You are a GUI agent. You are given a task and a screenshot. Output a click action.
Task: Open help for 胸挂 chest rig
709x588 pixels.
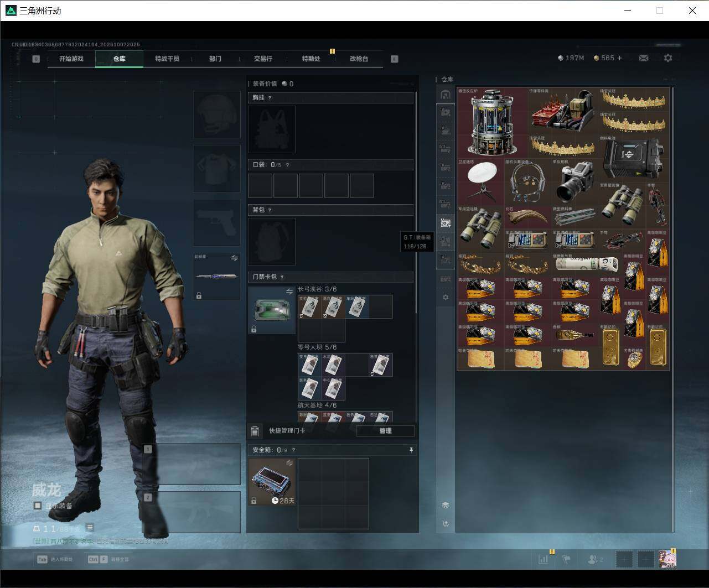coord(270,98)
